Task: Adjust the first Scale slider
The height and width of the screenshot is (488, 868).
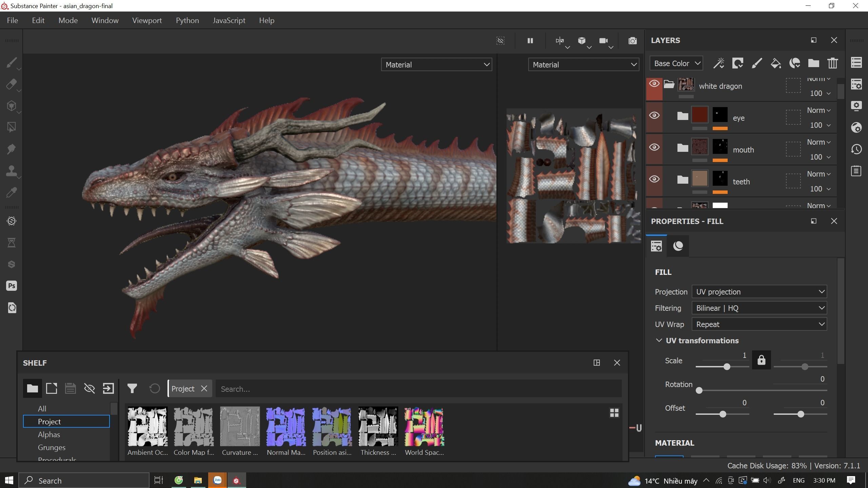Action: (727, 367)
